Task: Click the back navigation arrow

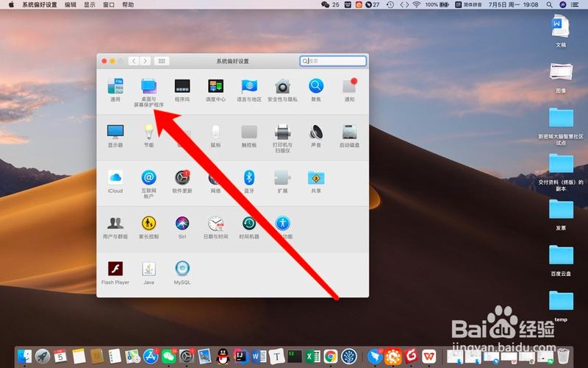Action: tap(133, 61)
